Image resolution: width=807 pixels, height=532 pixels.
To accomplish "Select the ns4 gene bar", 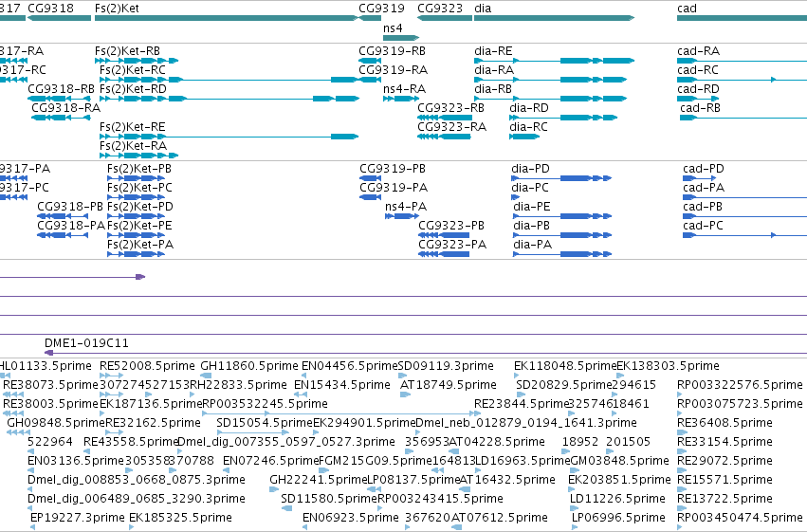I will pyautogui.click(x=401, y=38).
